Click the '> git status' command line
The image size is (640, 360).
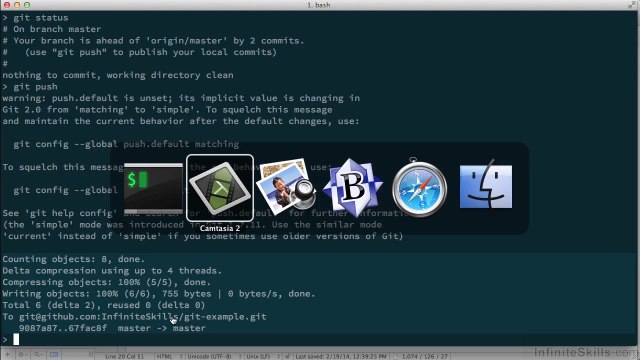(x=36, y=18)
